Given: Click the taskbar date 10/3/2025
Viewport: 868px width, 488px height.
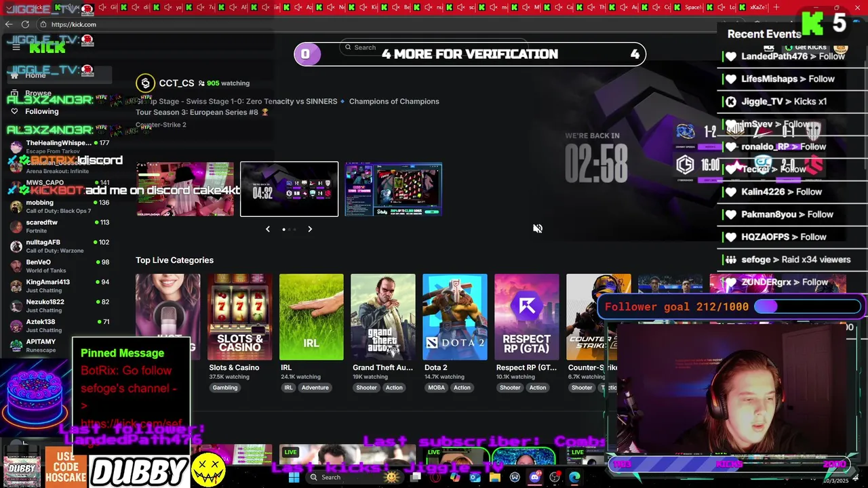Looking at the screenshot, I should tap(835, 481).
